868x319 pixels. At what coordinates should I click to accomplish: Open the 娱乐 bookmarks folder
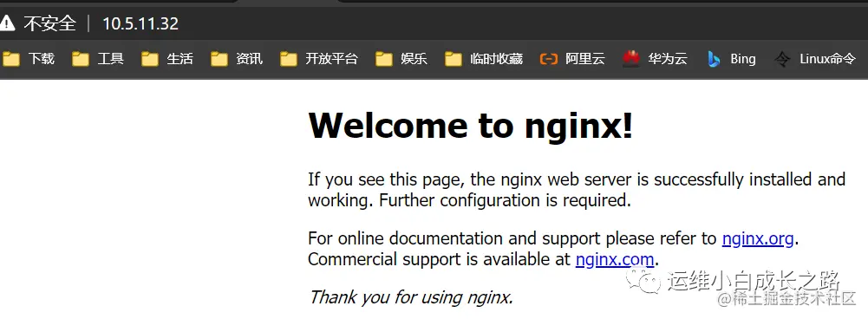pos(401,58)
